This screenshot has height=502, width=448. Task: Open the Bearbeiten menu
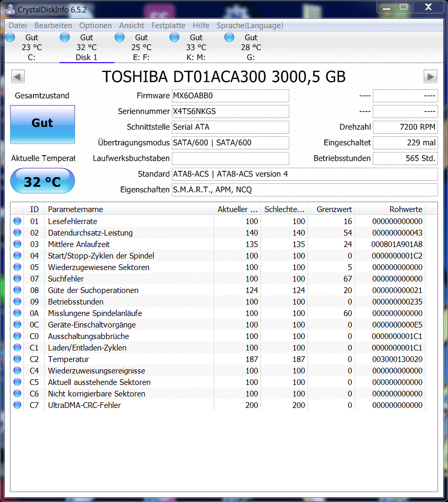(53, 25)
